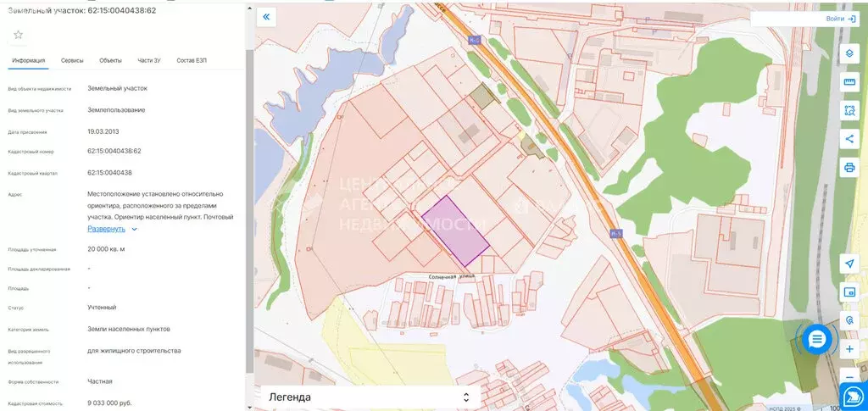Click the Землепользование value
The image size is (868, 411).
click(116, 110)
